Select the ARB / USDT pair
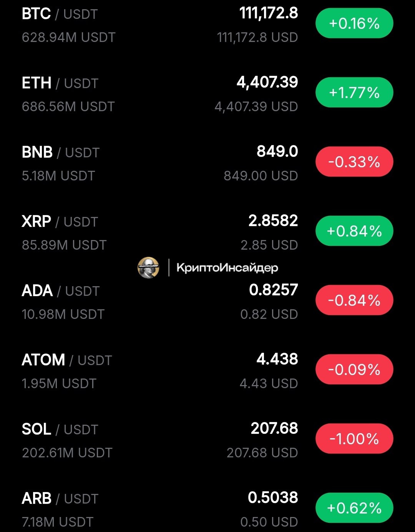This screenshot has height=532, width=415. point(207,508)
